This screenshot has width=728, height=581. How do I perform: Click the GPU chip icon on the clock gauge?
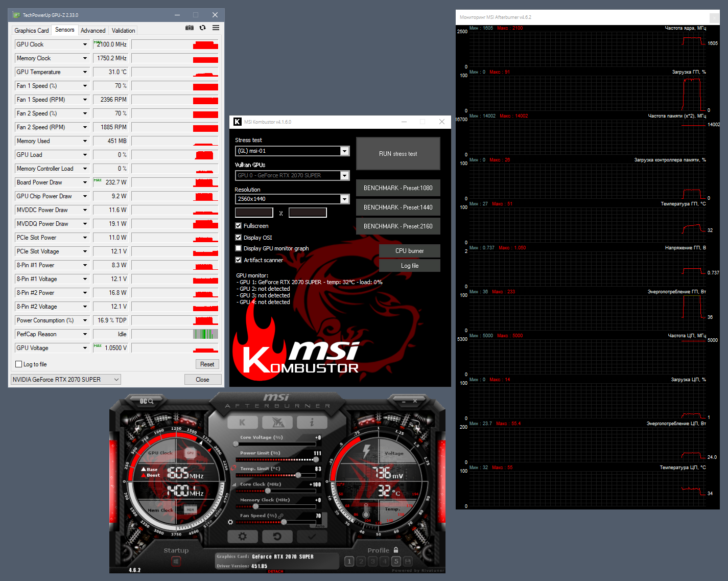tap(190, 453)
